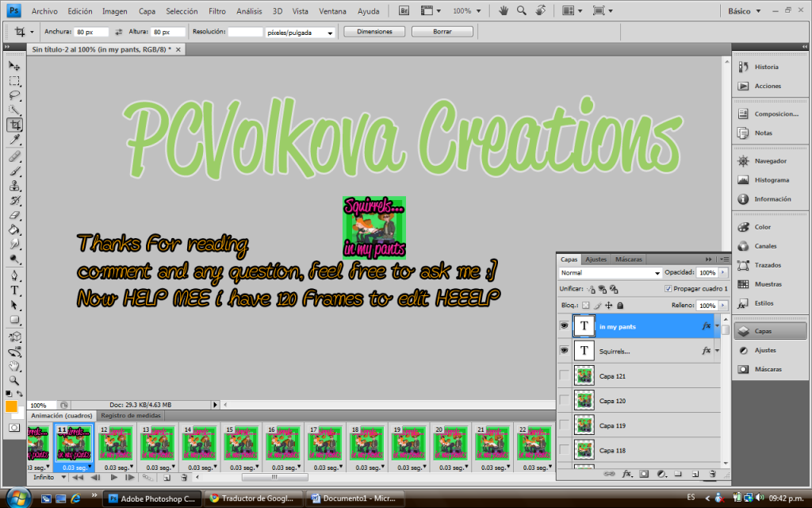Select animation frame 16 thumbnail
This screenshot has height=508, width=812.
[282, 445]
